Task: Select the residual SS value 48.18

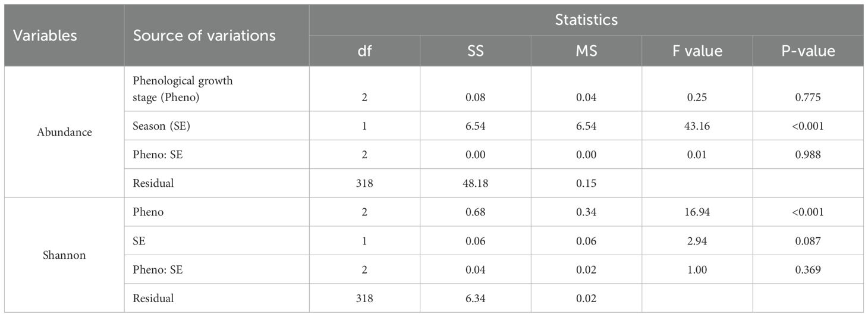Action: (x=475, y=183)
